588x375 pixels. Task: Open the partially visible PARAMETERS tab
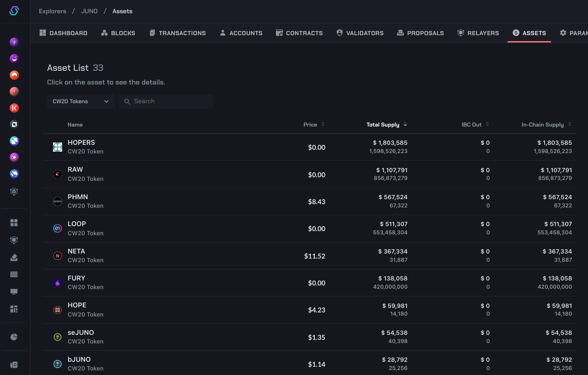(573, 33)
